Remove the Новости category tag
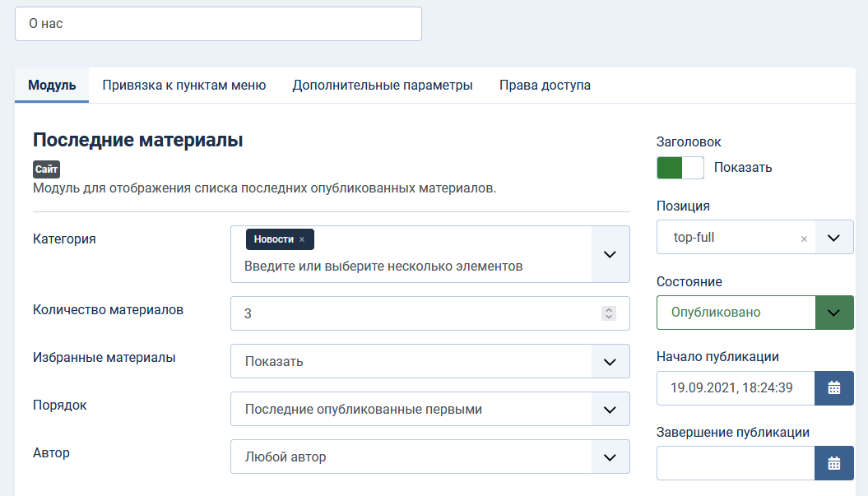Image resolution: width=868 pixels, height=496 pixels. (x=302, y=239)
